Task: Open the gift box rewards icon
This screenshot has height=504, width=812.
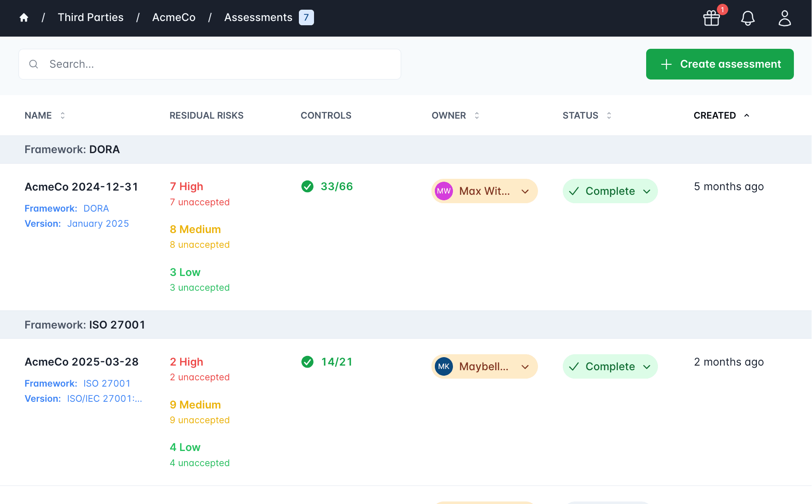Action: coord(711,18)
